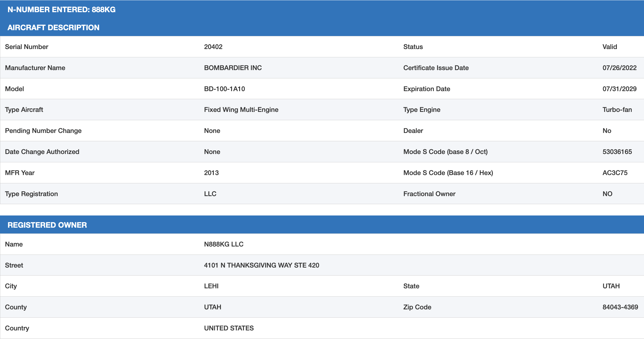Click the zip code 84043-4369

pyautogui.click(x=620, y=307)
